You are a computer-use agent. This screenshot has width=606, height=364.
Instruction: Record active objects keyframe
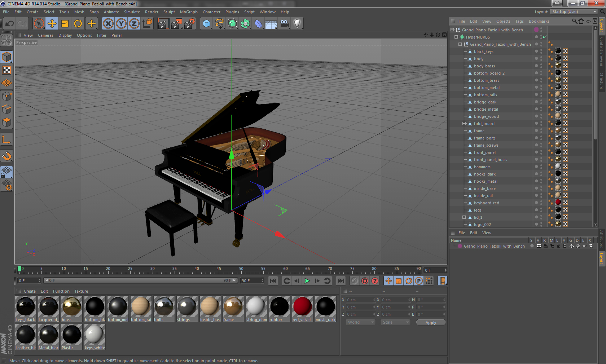tap(355, 281)
